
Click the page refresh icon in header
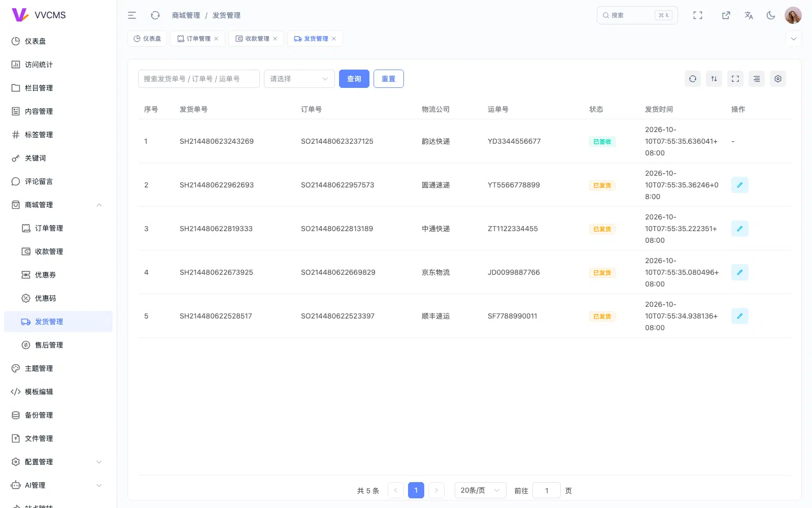point(155,15)
